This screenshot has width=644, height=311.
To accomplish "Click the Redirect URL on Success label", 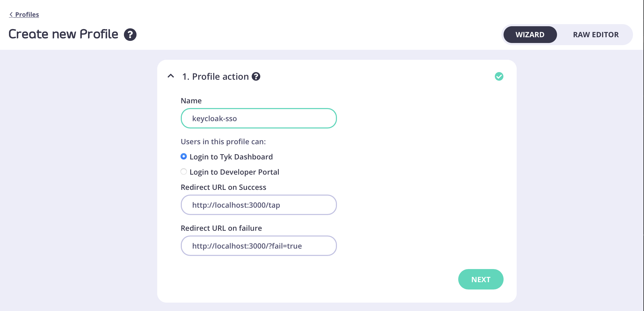I will pyautogui.click(x=223, y=187).
